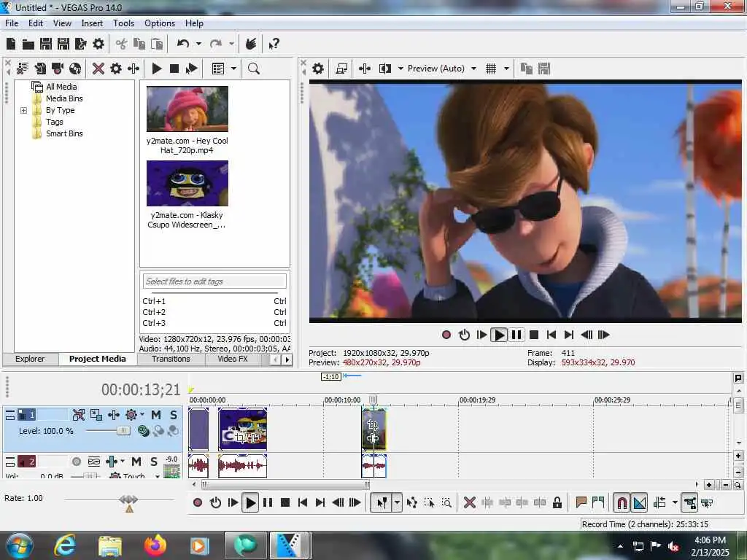The image size is (747, 560).
Task: Save the project with the floppy icon
Action: point(46,44)
